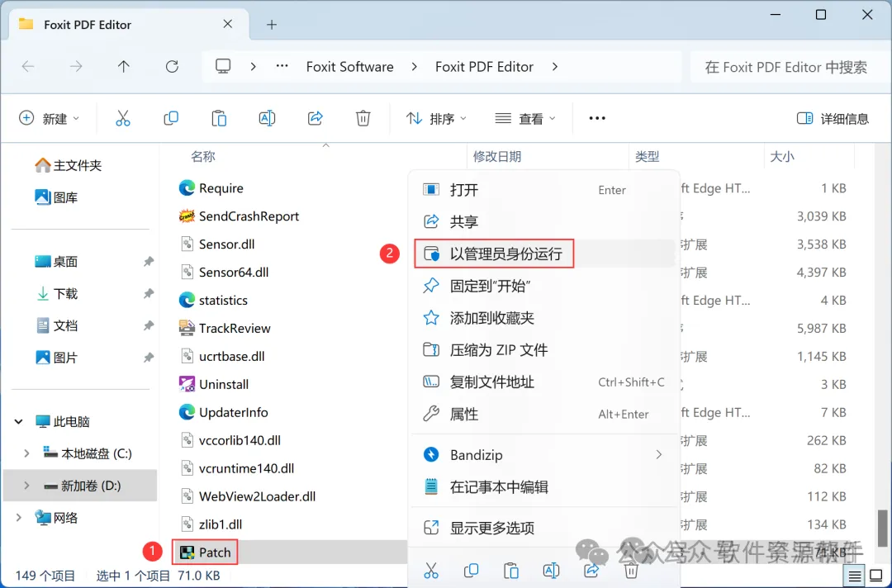
Task: Choose 复制文件地址 in the context menu
Action: point(543,382)
